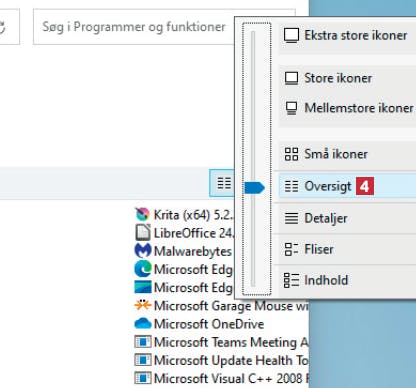Image resolution: width=416 pixels, height=388 pixels.
Task: Click the Microsoft Garage Mouse icon
Action: coord(143,305)
